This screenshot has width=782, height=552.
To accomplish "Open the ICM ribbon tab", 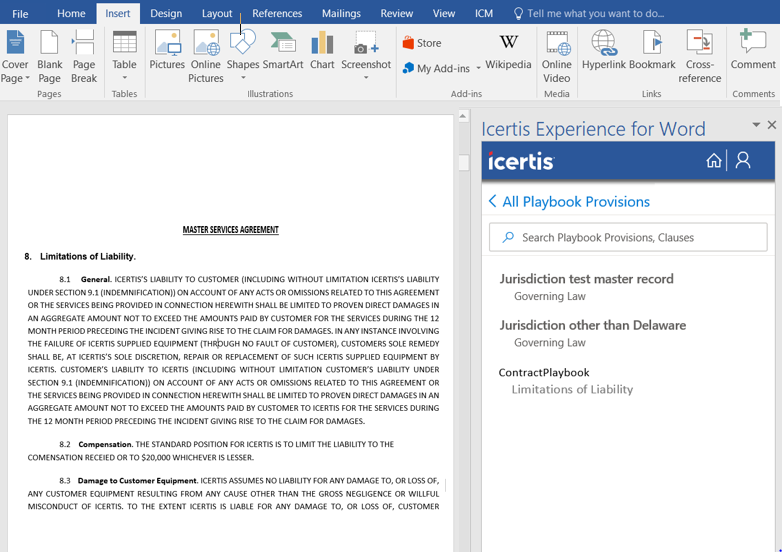I will (x=484, y=13).
